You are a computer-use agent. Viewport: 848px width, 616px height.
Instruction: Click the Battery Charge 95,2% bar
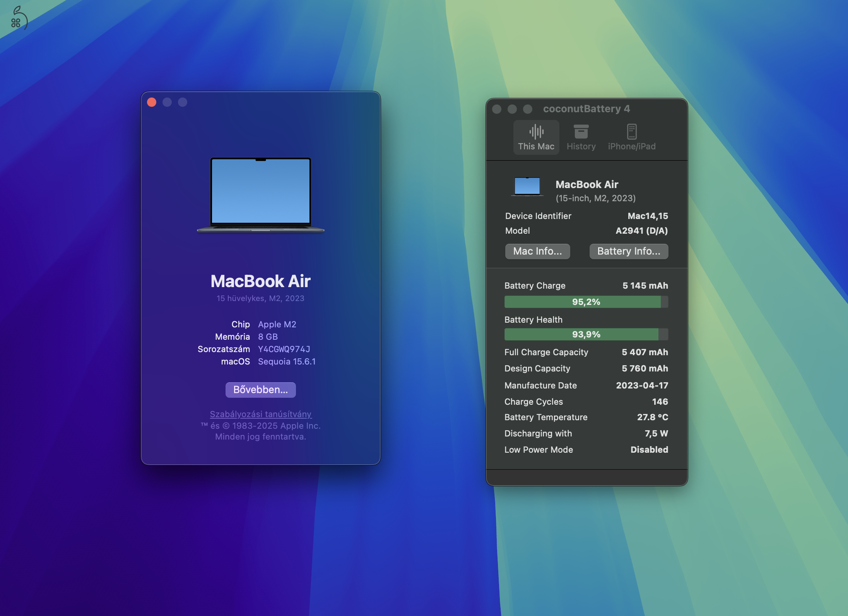586,302
